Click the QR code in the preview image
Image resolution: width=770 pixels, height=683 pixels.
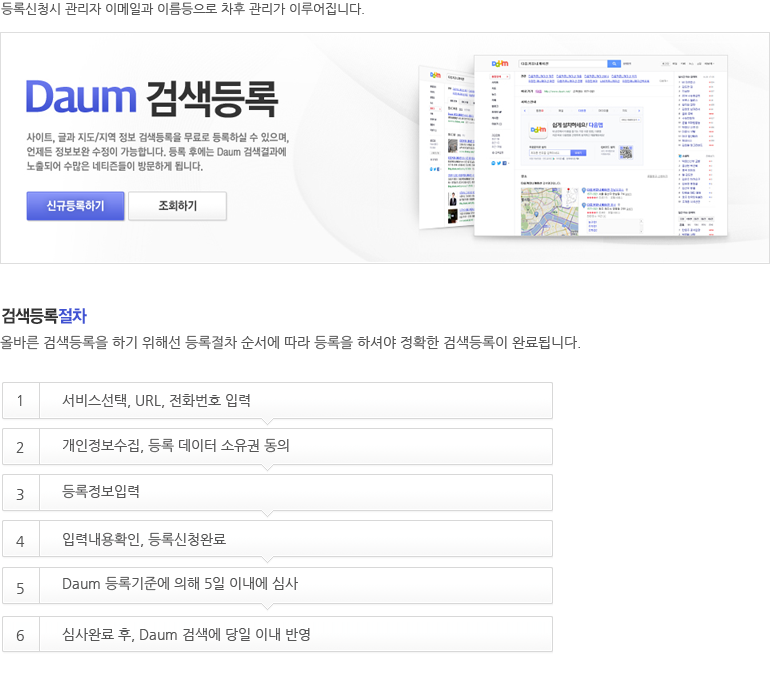[625, 152]
